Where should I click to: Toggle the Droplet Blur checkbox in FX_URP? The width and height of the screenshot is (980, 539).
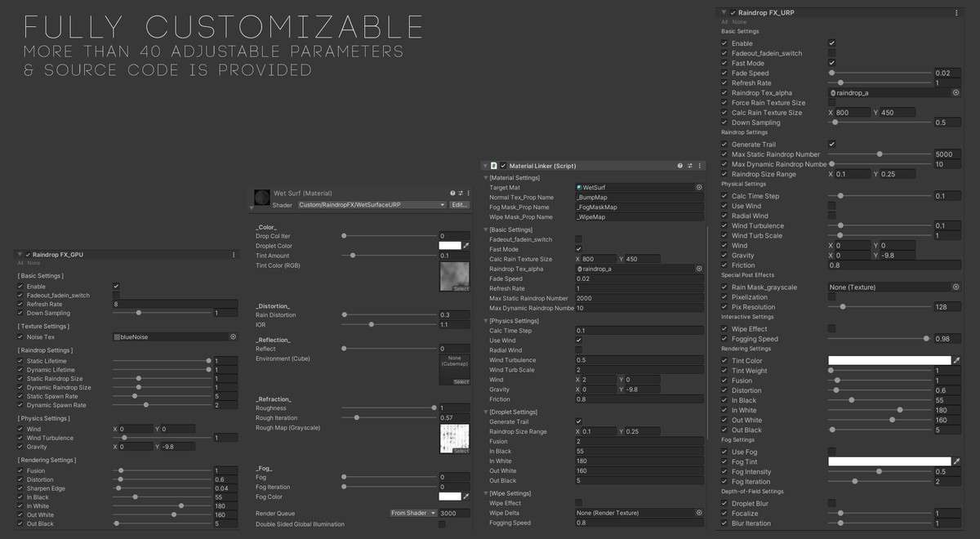(x=831, y=504)
